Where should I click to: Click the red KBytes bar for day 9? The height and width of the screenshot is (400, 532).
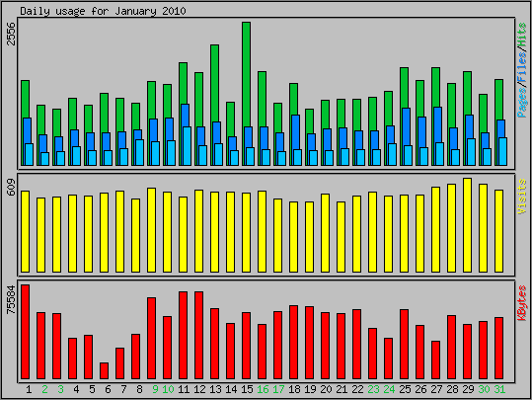pyautogui.click(x=152, y=338)
